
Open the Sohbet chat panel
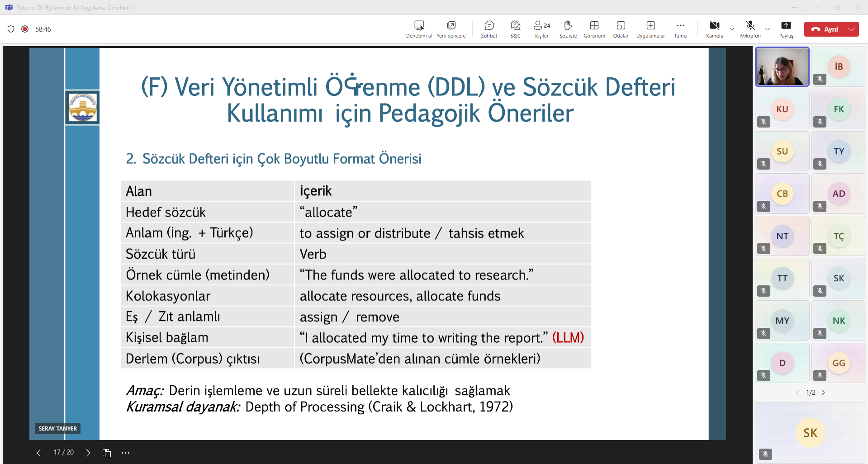(489, 29)
